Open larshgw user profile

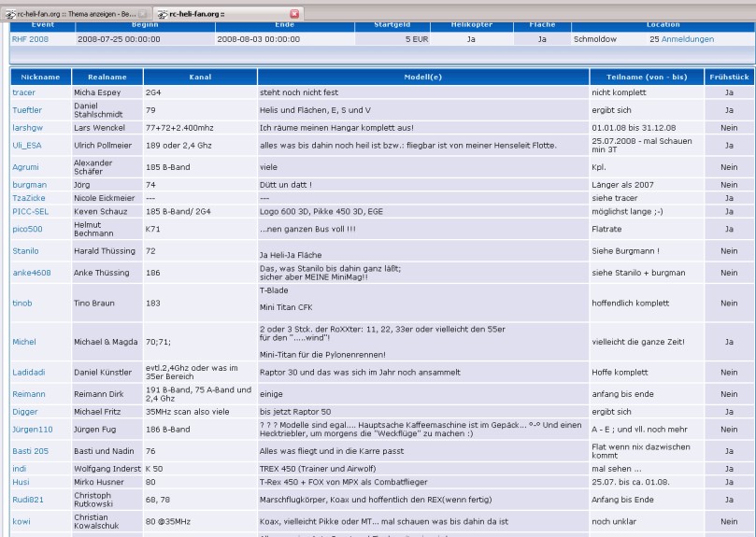pos(27,128)
